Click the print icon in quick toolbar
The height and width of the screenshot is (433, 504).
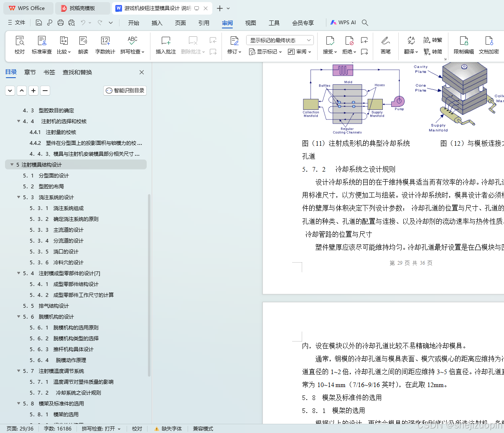click(61, 23)
